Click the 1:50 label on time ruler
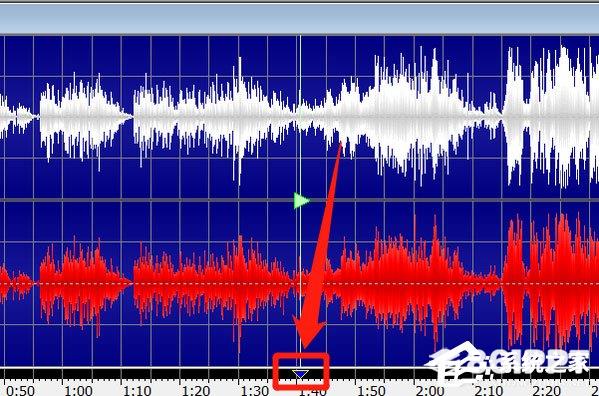The image size is (599, 396). click(371, 391)
